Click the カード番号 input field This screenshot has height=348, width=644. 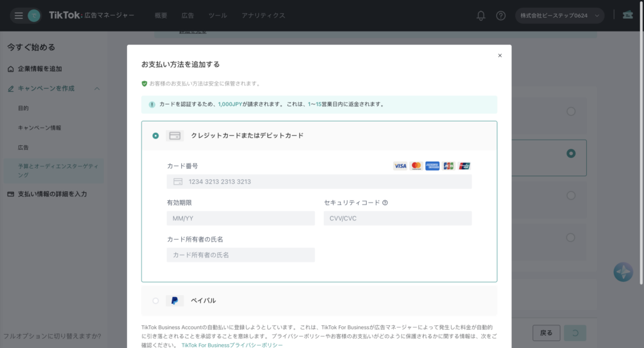(x=319, y=182)
